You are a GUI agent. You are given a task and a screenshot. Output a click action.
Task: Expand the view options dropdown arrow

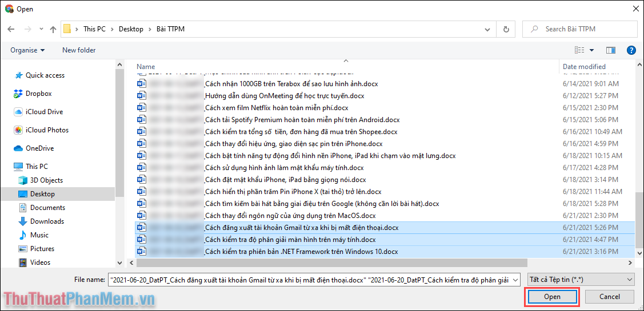(591, 50)
